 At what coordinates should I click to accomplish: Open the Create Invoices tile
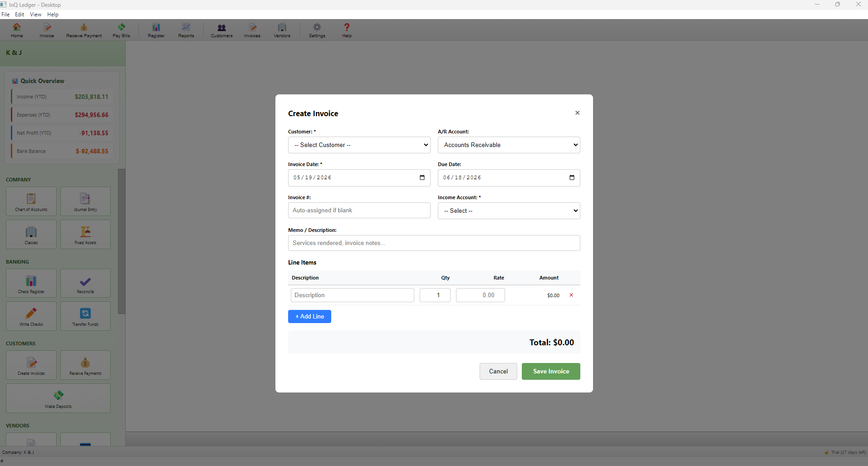point(31,365)
